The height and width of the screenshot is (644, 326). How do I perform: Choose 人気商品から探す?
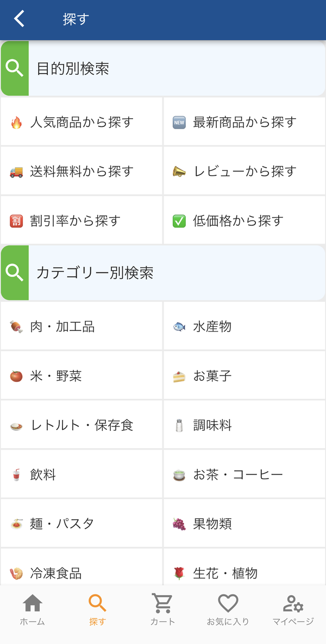[x=81, y=122]
